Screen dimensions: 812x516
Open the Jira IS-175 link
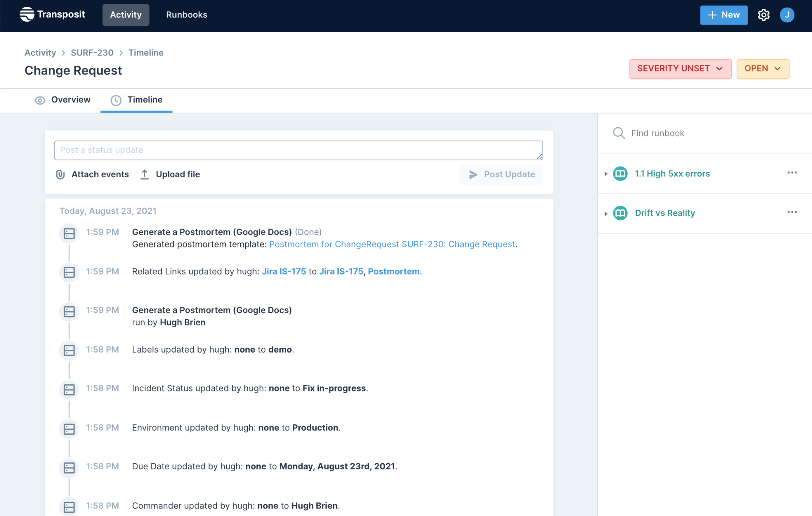point(284,271)
